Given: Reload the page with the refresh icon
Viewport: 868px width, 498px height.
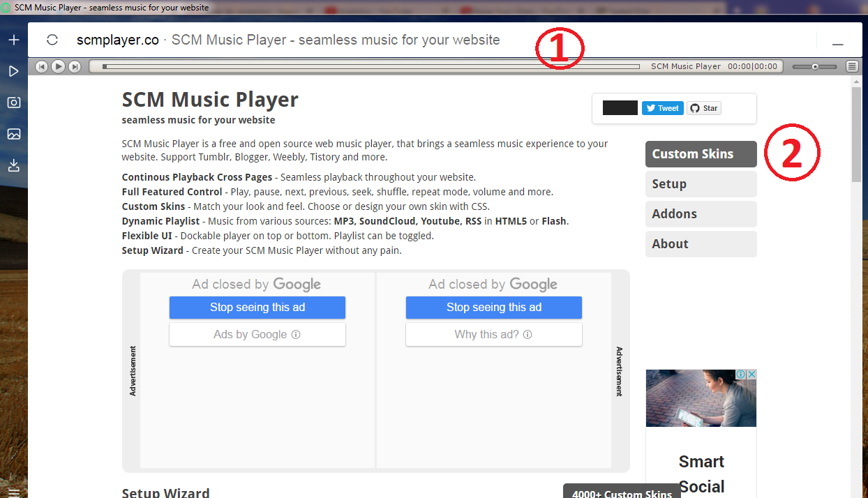Looking at the screenshot, I should pos(52,40).
